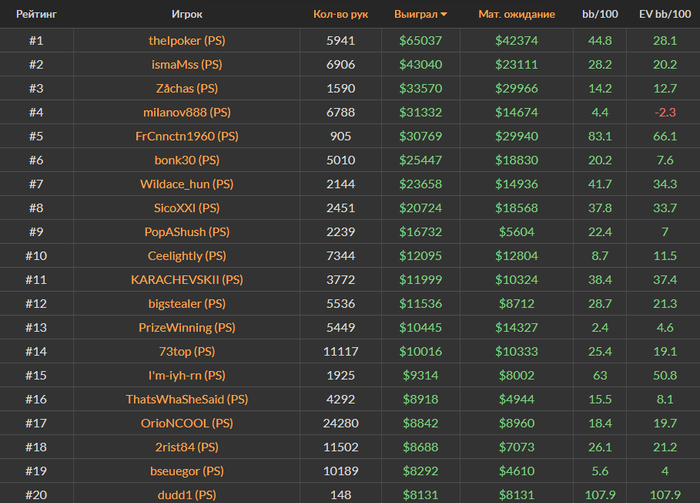Select bonk30 (PS) player link
Image resolution: width=700 pixels, height=503 pixels.
187,160
